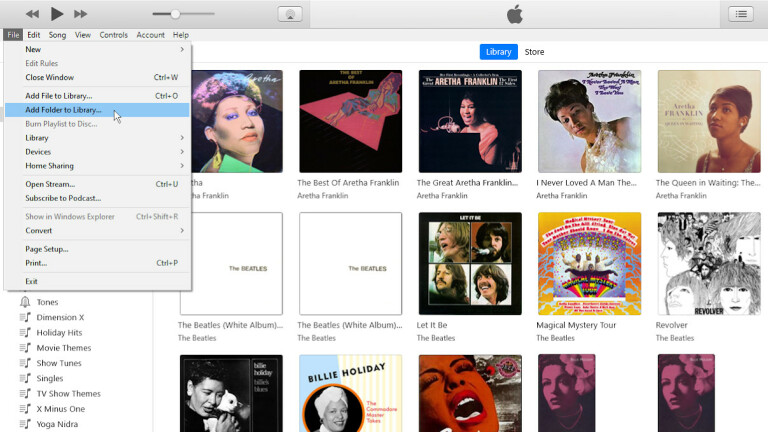
Task: Click Holiday Hits playlist icon
Action: pos(25,333)
